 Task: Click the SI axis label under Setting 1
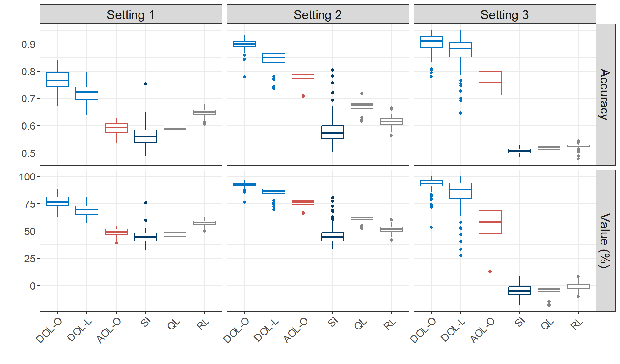(146, 322)
